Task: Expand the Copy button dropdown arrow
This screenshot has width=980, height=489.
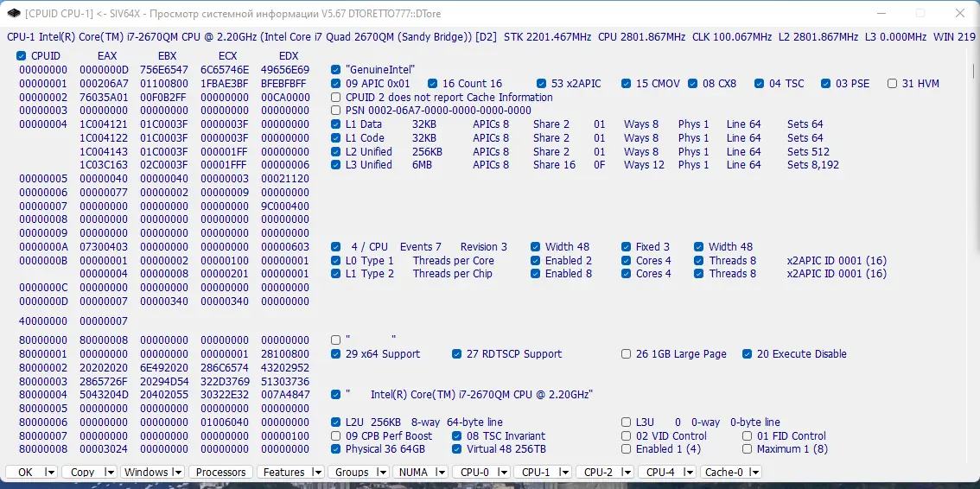Action: 110,472
